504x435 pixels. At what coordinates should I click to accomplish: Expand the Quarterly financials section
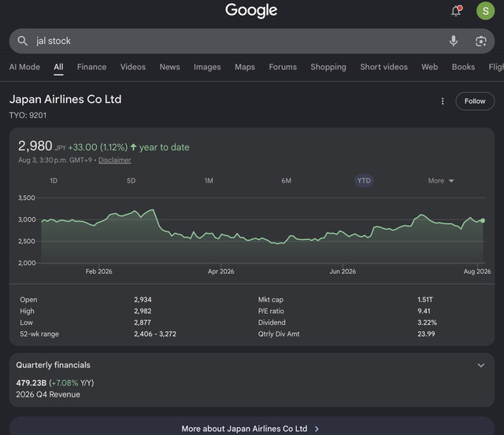pyautogui.click(x=480, y=365)
